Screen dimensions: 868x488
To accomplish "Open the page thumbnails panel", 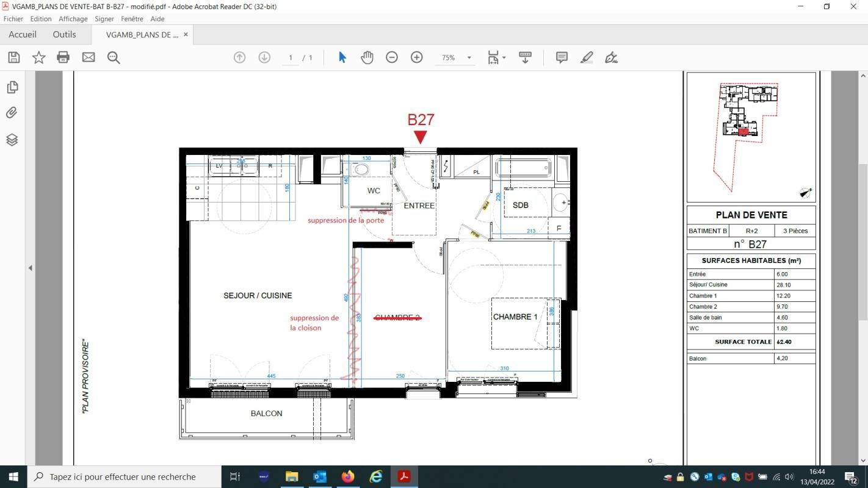I will [x=12, y=87].
